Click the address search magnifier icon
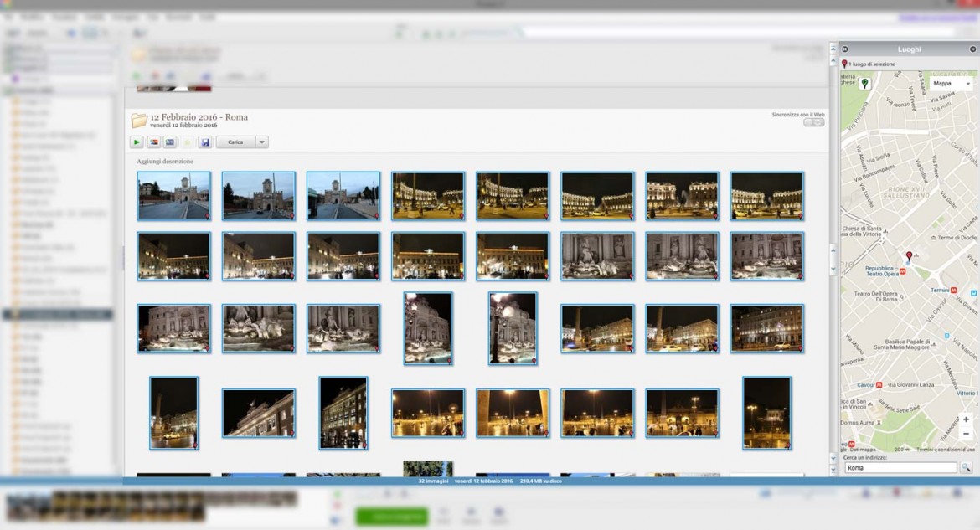Screen dimensions: 980x530 [x=966, y=467]
